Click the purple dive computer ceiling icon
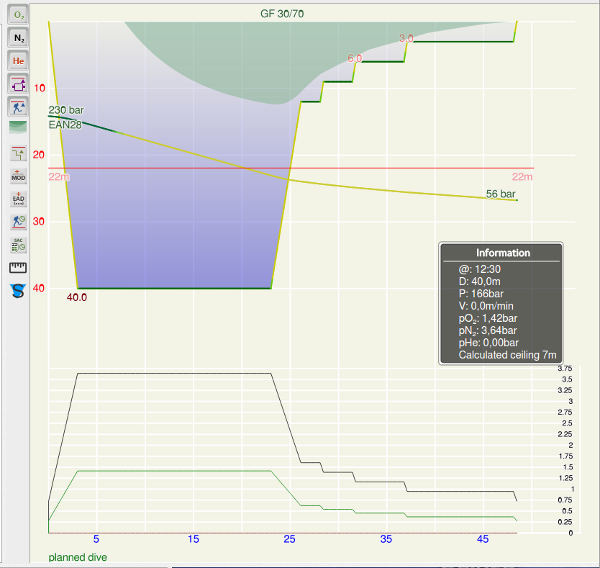Image resolution: width=600 pixels, height=568 pixels. [18, 83]
